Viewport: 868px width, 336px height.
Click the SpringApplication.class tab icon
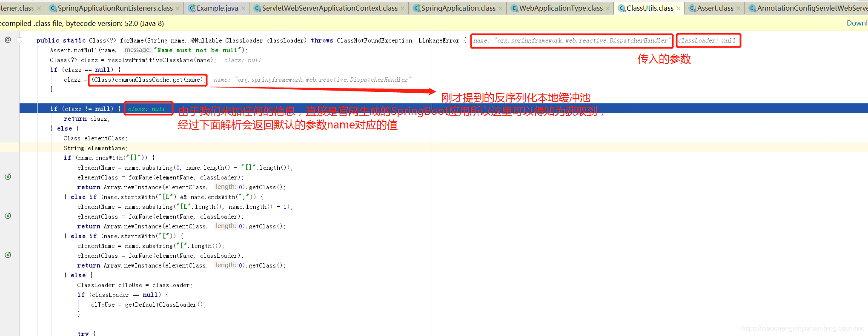pyautogui.click(x=417, y=8)
